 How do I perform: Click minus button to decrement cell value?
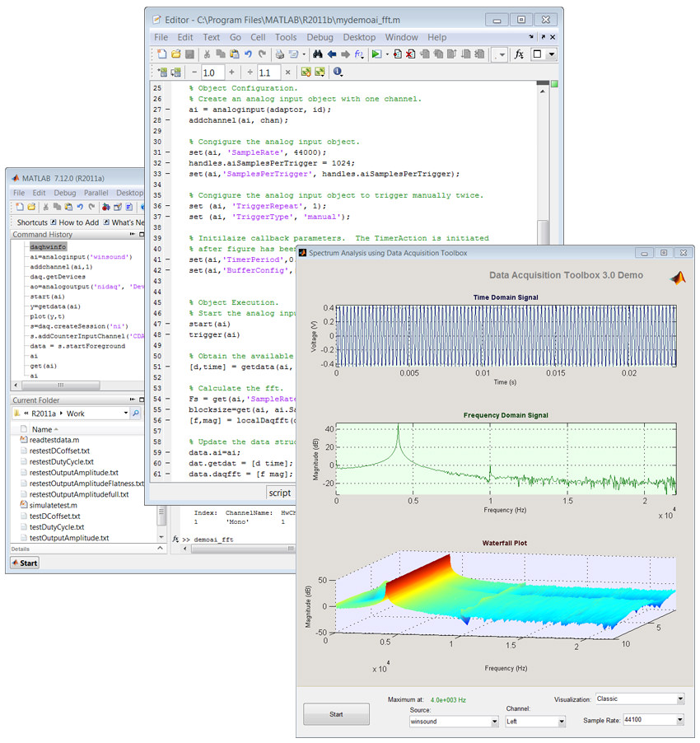point(194,72)
